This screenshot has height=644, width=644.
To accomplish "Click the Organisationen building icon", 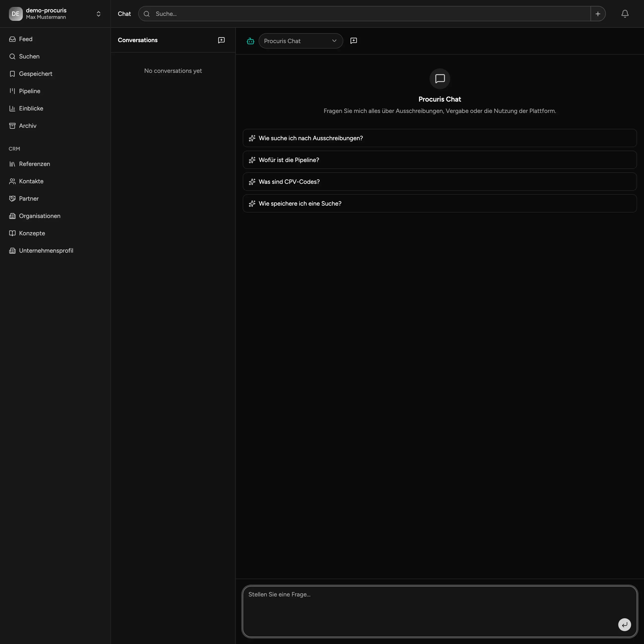I will coord(12,216).
